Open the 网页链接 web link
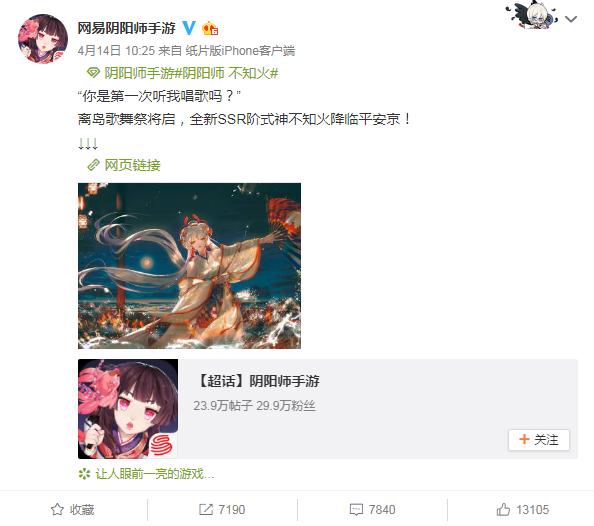594x526 pixels. pyautogui.click(x=133, y=165)
